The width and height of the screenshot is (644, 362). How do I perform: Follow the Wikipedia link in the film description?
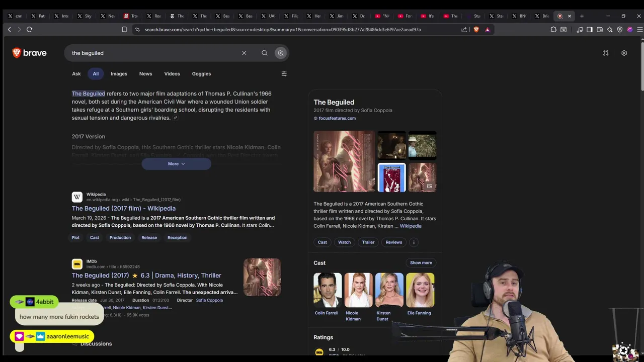tap(411, 226)
